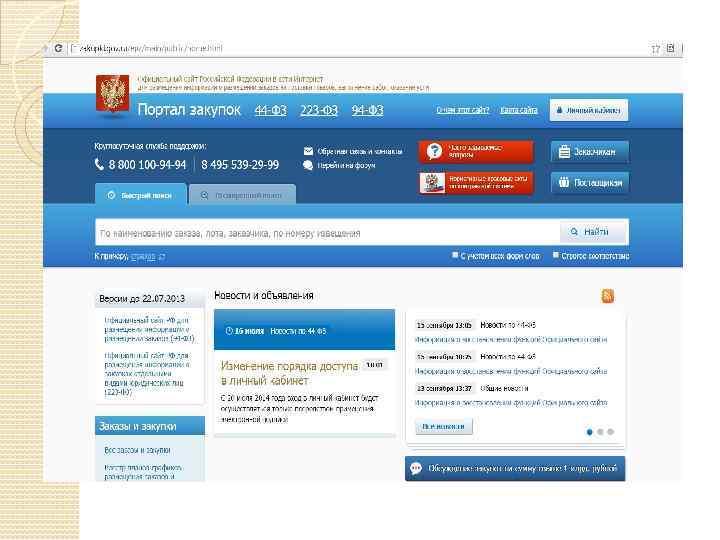
Task: Click the browser address bar URL
Action: pos(152,48)
